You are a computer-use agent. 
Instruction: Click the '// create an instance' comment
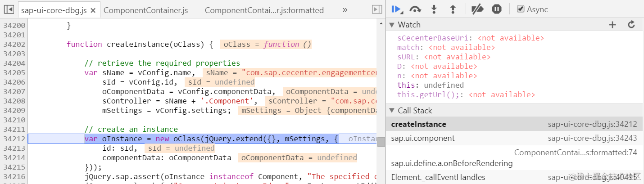131,129
